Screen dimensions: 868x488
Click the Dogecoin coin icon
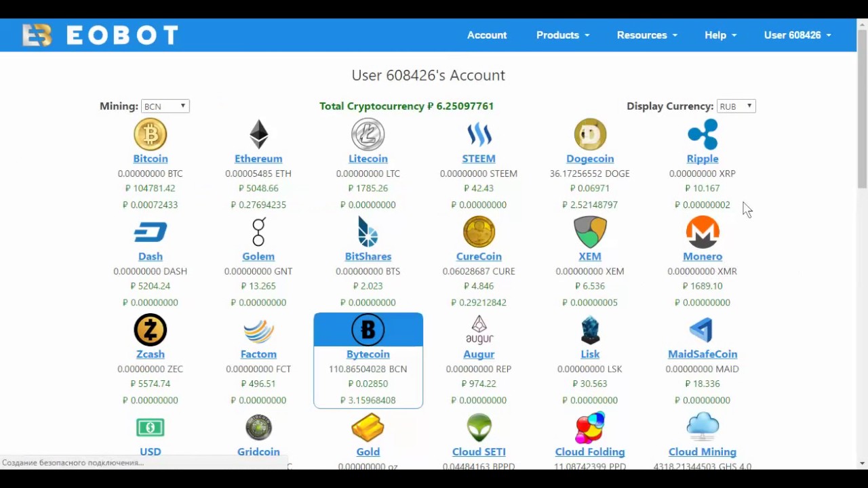[590, 134]
